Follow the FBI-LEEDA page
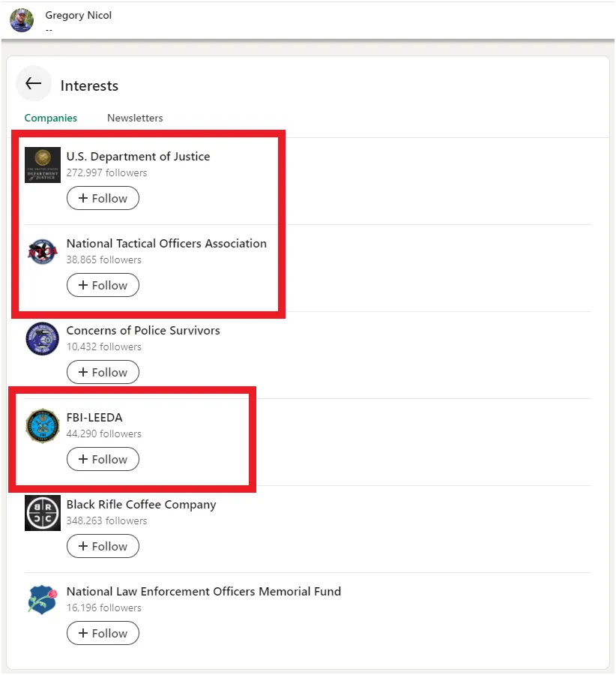 [103, 460]
